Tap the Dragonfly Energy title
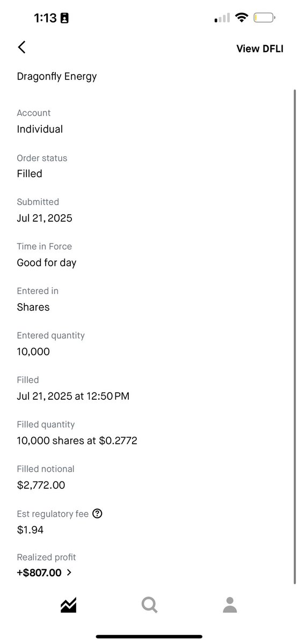Image resolution: width=298 pixels, height=644 pixels. pyautogui.click(x=57, y=76)
